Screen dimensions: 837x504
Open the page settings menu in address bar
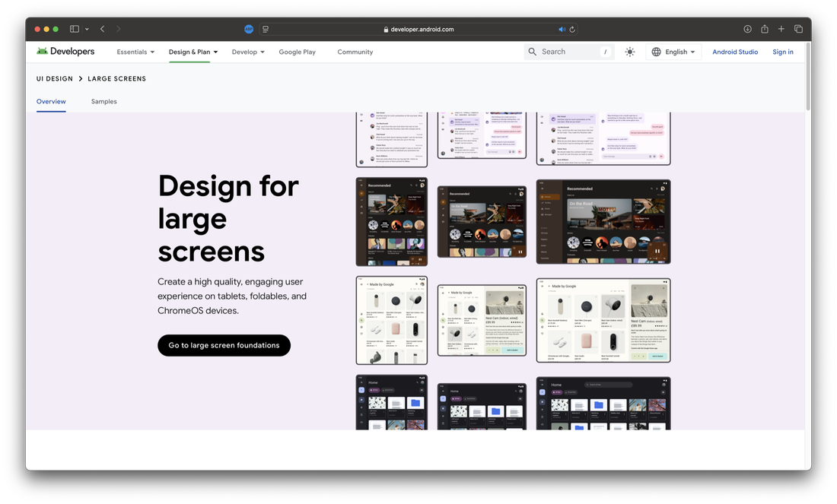coord(266,30)
